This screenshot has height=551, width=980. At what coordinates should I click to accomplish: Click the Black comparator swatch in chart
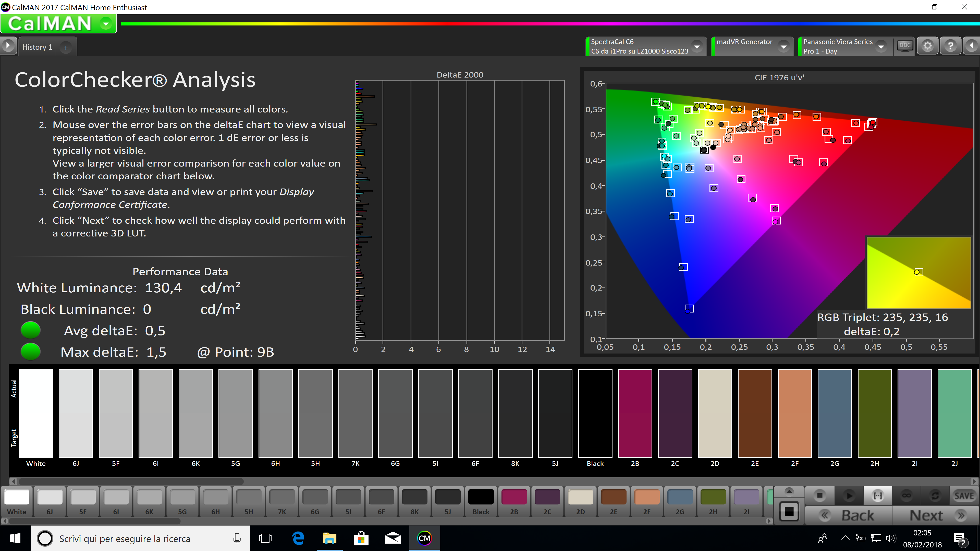tap(595, 413)
